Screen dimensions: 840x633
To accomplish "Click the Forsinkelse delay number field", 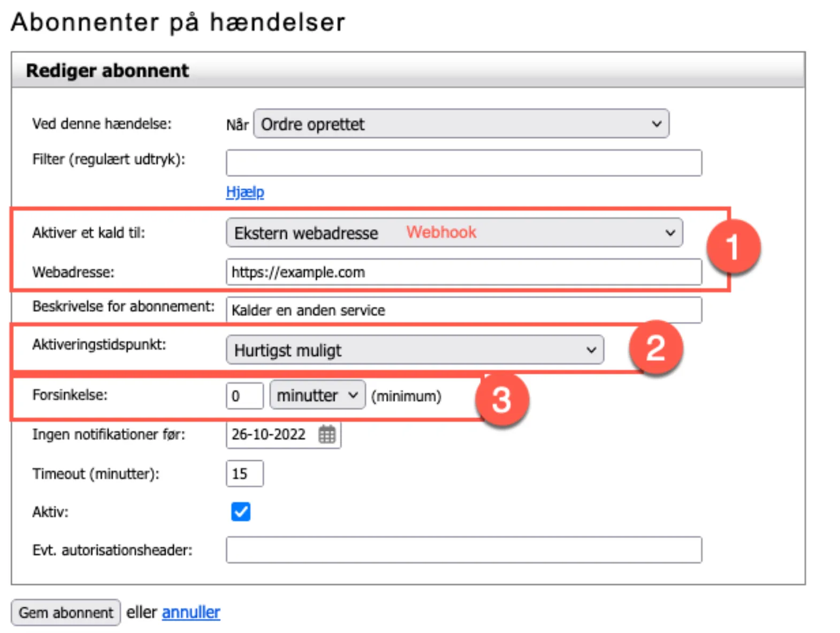I will click(245, 396).
